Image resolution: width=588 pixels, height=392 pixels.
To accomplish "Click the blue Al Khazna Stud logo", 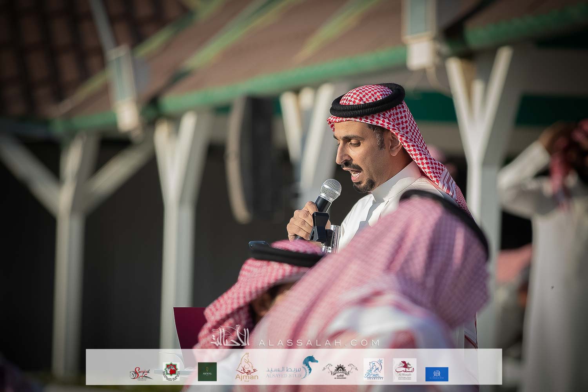I will 437,374.
